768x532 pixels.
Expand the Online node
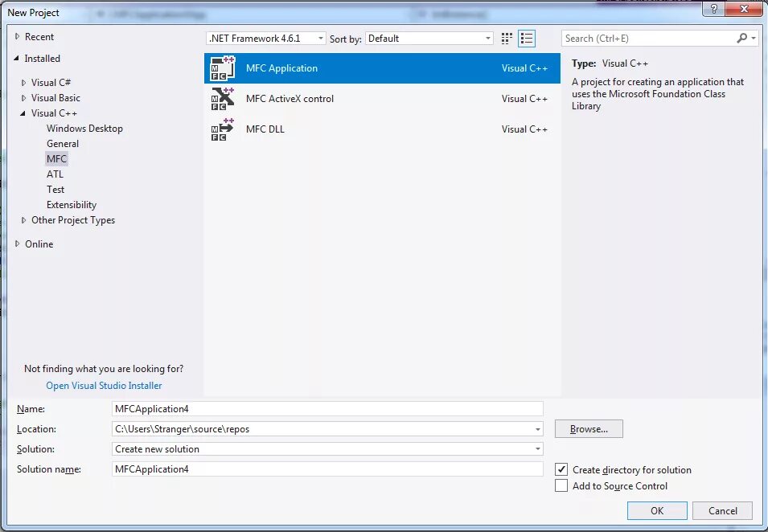[17, 243]
